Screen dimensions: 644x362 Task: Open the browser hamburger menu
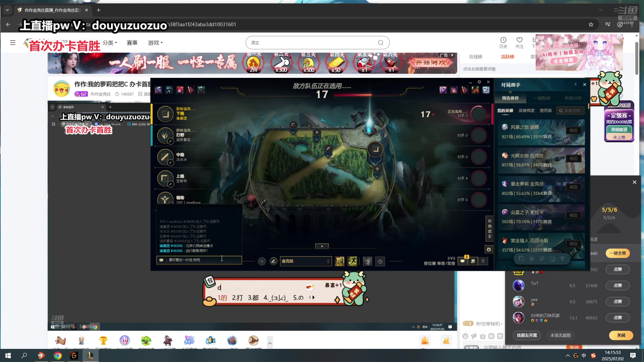[x=13, y=43]
